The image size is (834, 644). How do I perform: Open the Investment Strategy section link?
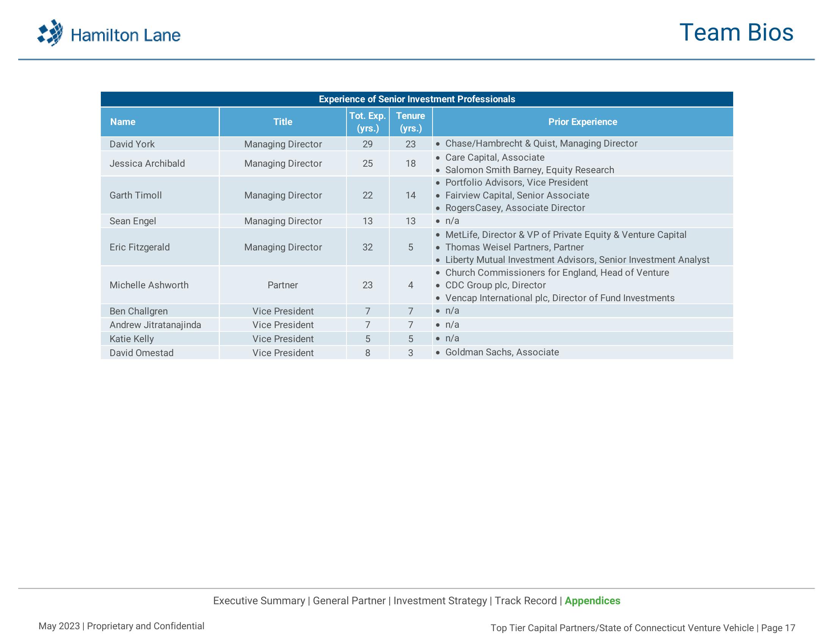440,600
